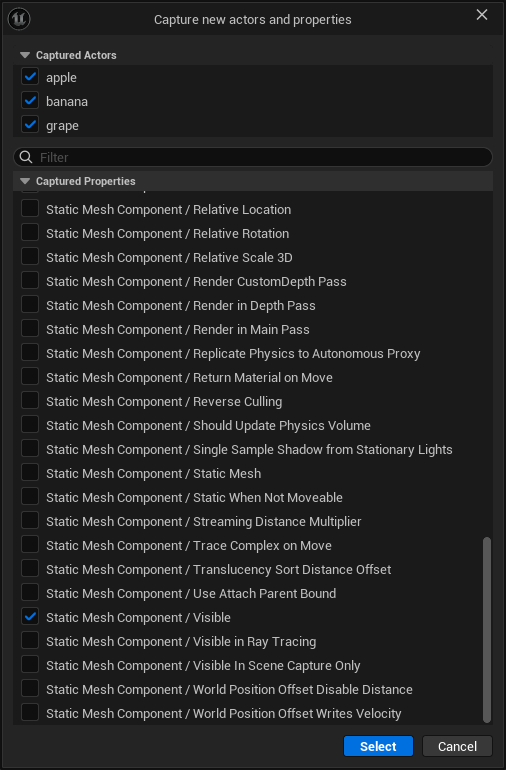Enable Relative Rotation property checkbox
This screenshot has height=770, width=506.
click(30, 233)
